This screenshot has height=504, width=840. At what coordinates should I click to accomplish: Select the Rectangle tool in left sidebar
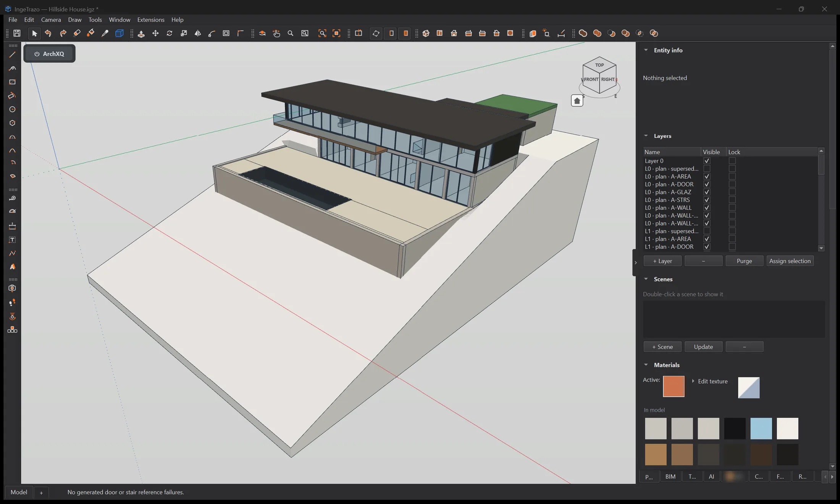(12, 82)
